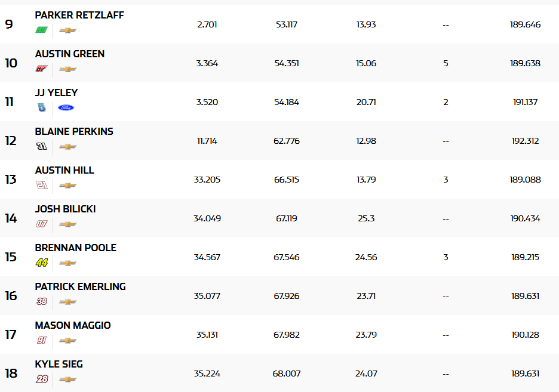This screenshot has width=559, height=392.
Task: Click Kyle Sieg's number 28 badge
Action: [41, 379]
